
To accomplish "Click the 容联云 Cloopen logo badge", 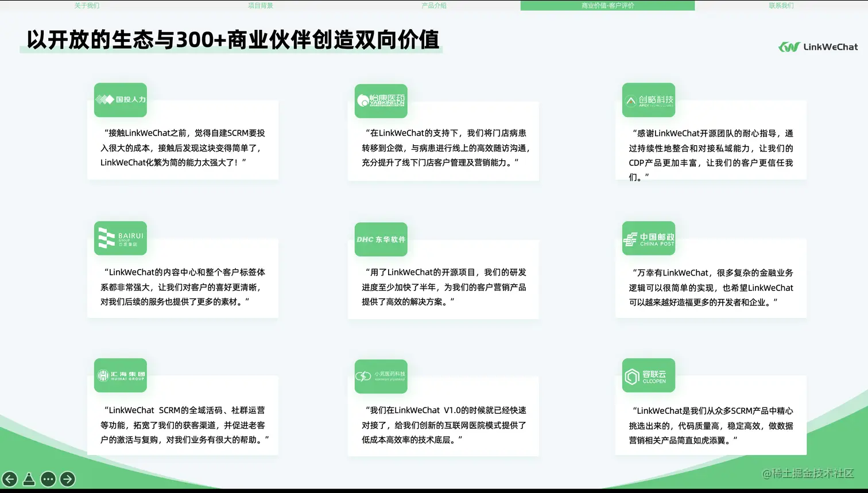I will [649, 375].
